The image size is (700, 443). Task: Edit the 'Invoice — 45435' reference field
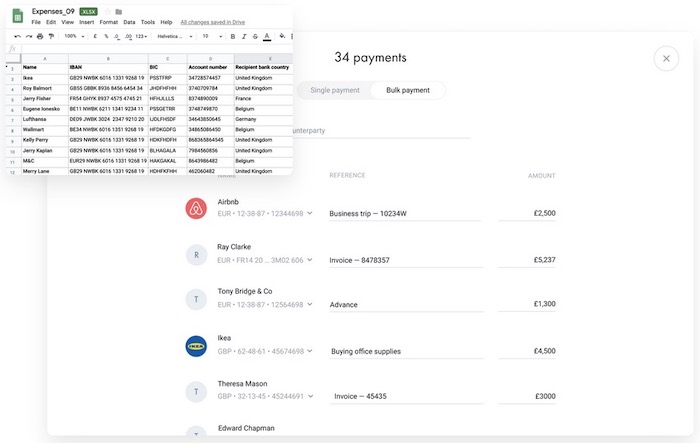pos(406,396)
